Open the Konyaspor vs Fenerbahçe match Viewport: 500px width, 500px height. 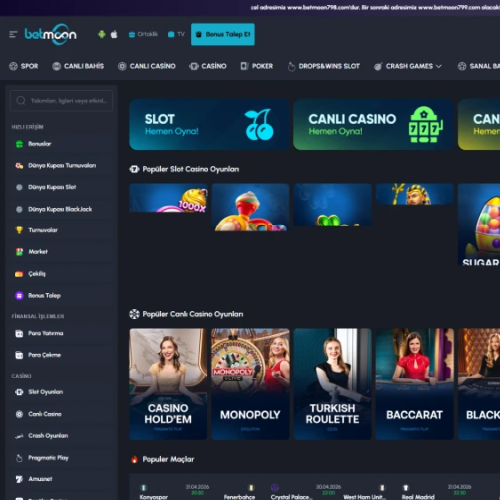coord(197,491)
